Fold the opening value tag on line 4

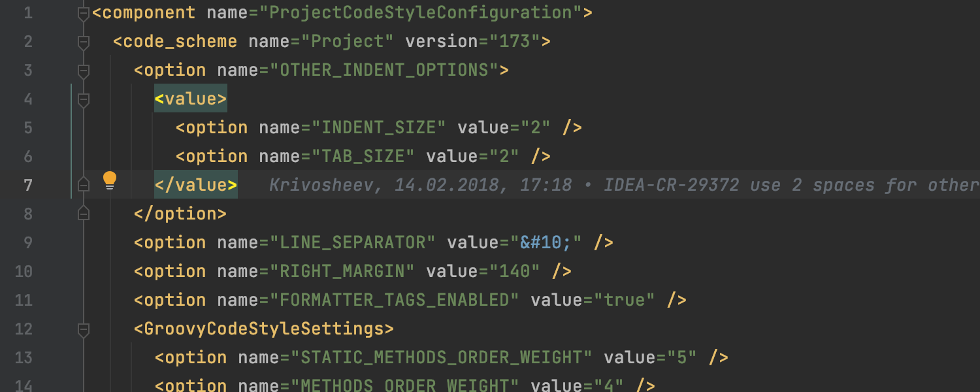[83, 99]
